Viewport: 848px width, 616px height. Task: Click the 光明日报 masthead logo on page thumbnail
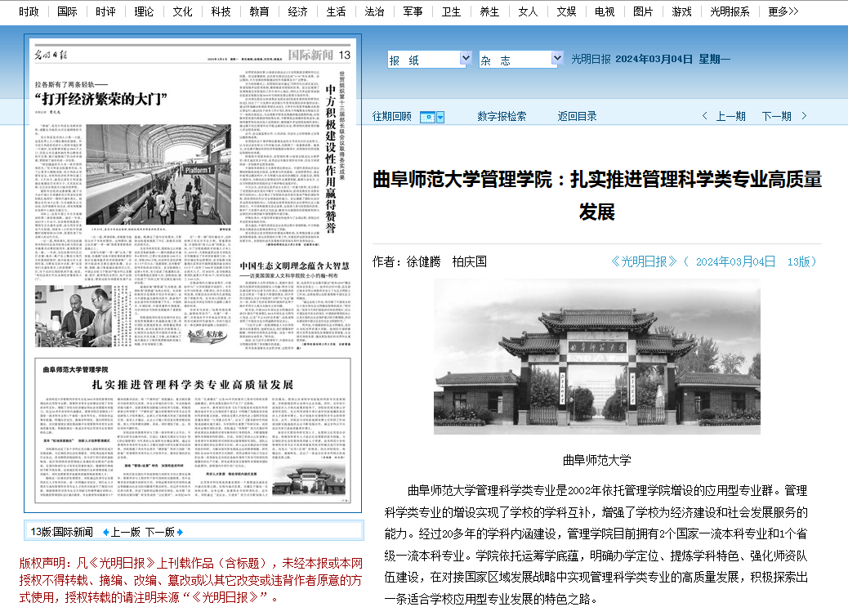tap(55, 56)
